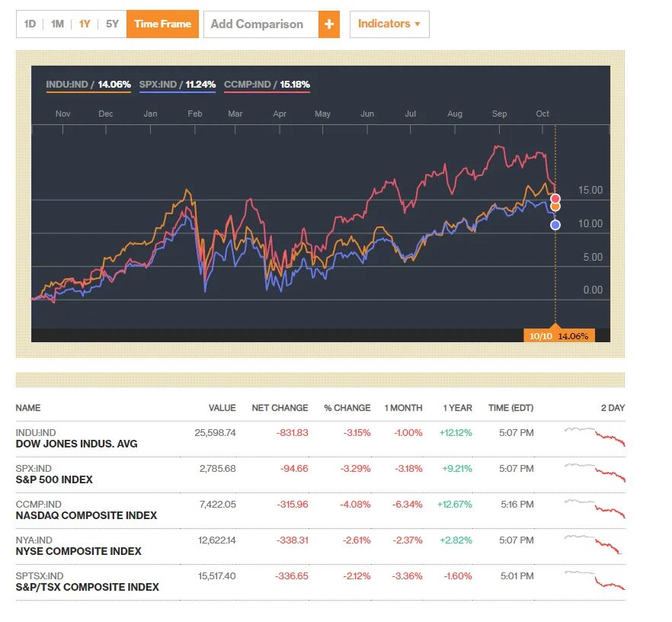Click the SPX:IND 11.24% legend label
Image resolution: width=672 pixels, height=622 pixels.
(x=177, y=85)
